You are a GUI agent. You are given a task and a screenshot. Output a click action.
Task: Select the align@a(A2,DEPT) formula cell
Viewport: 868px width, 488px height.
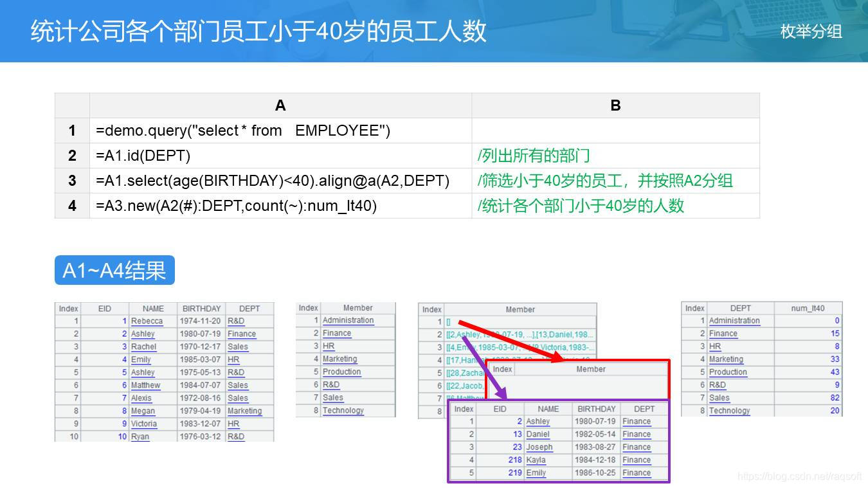pyautogui.click(x=280, y=181)
